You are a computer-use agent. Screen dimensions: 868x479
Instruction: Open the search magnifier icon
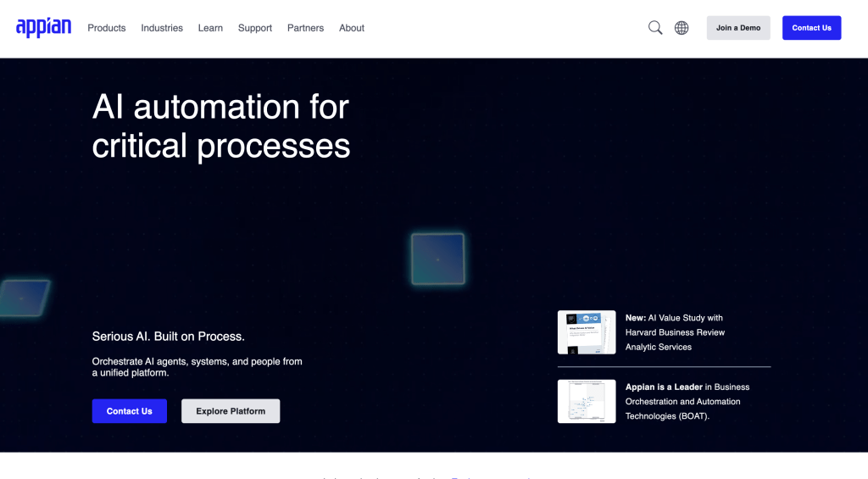(x=655, y=28)
